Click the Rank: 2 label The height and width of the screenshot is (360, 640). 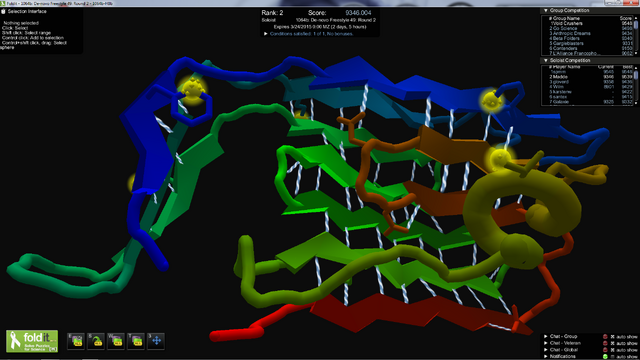click(x=272, y=13)
